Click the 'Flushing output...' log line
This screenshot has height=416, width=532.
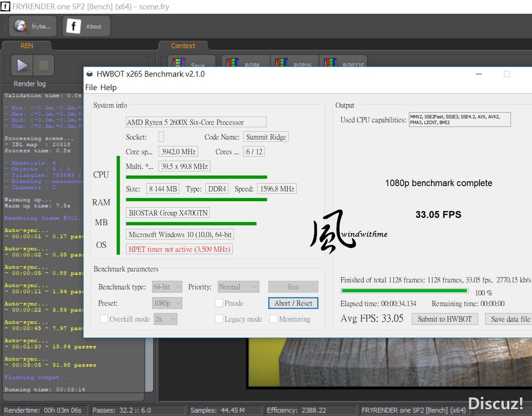(x=37, y=378)
